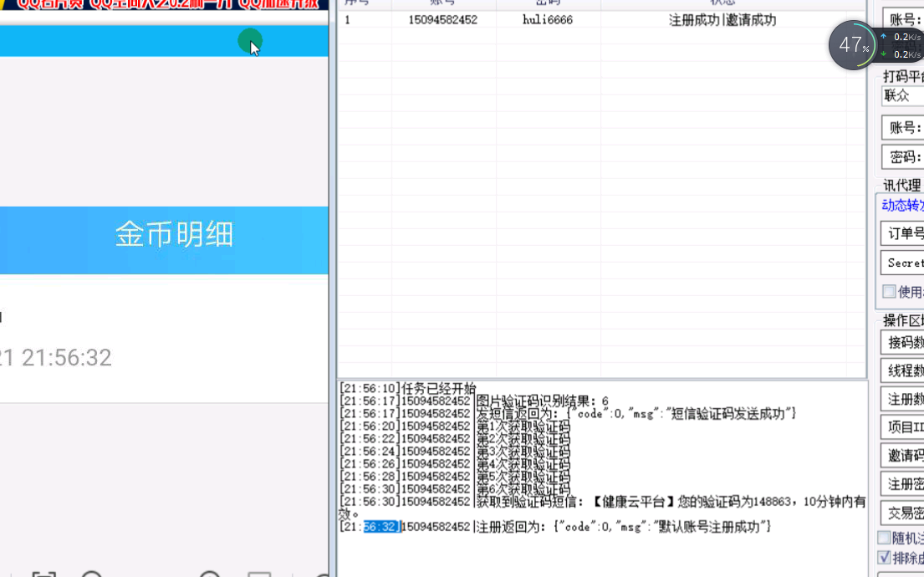
Task: Open the 打码平台 dropdown showing 联众
Action: point(902,96)
